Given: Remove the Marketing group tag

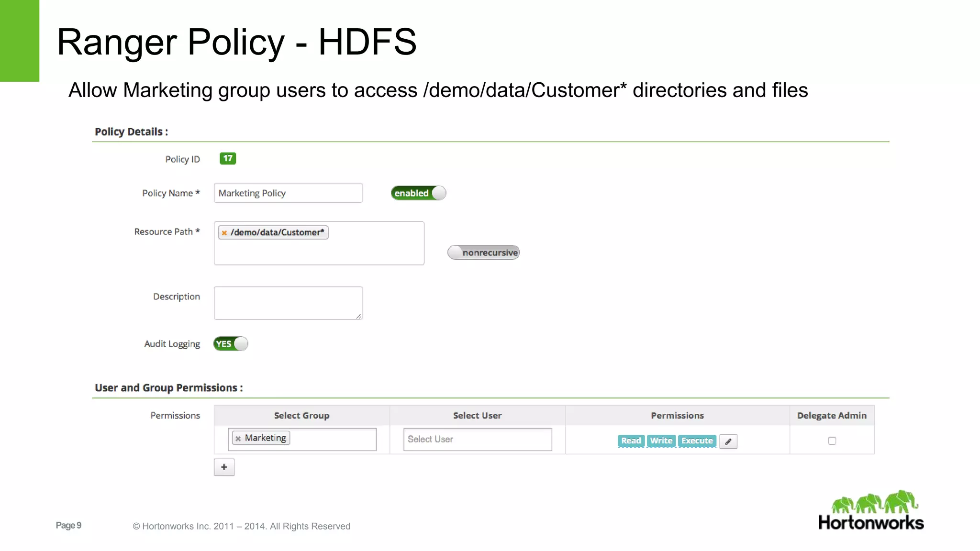Looking at the screenshot, I should point(238,439).
